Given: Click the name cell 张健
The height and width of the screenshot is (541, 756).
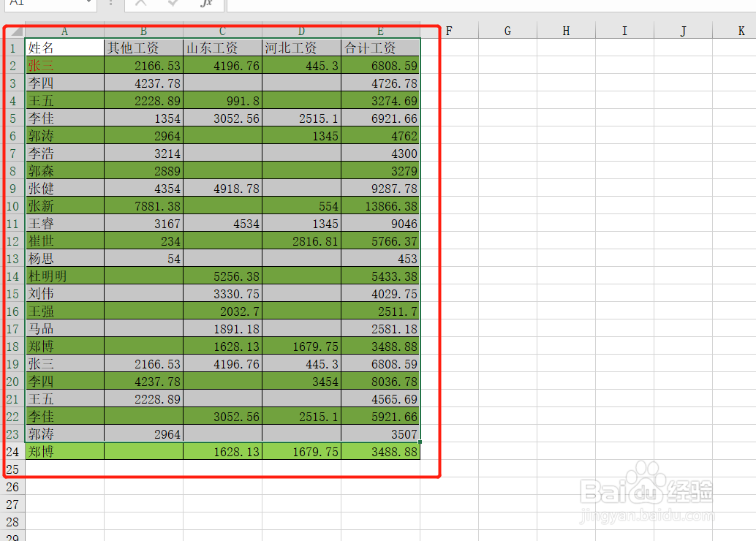Looking at the screenshot, I should click(64, 188).
